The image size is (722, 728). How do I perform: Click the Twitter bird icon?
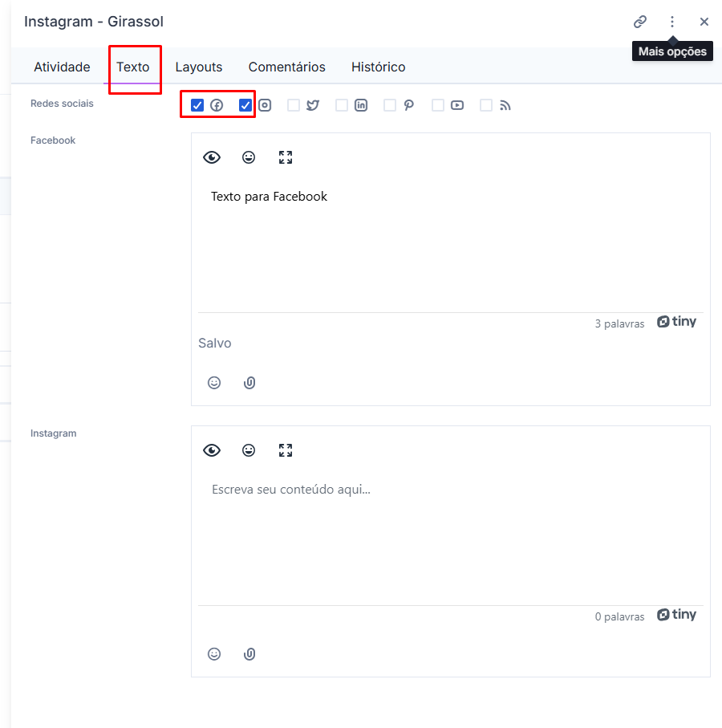(313, 105)
